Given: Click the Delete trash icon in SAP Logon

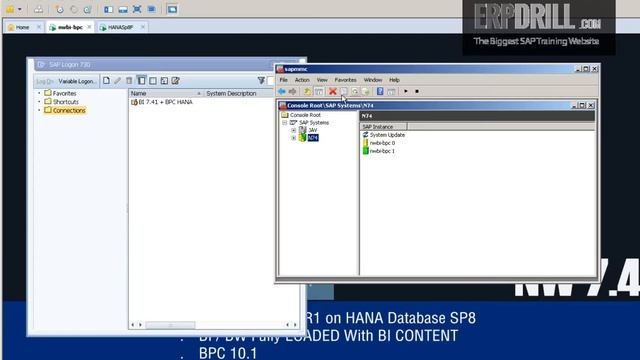Looking at the screenshot, I should click(x=129, y=81).
